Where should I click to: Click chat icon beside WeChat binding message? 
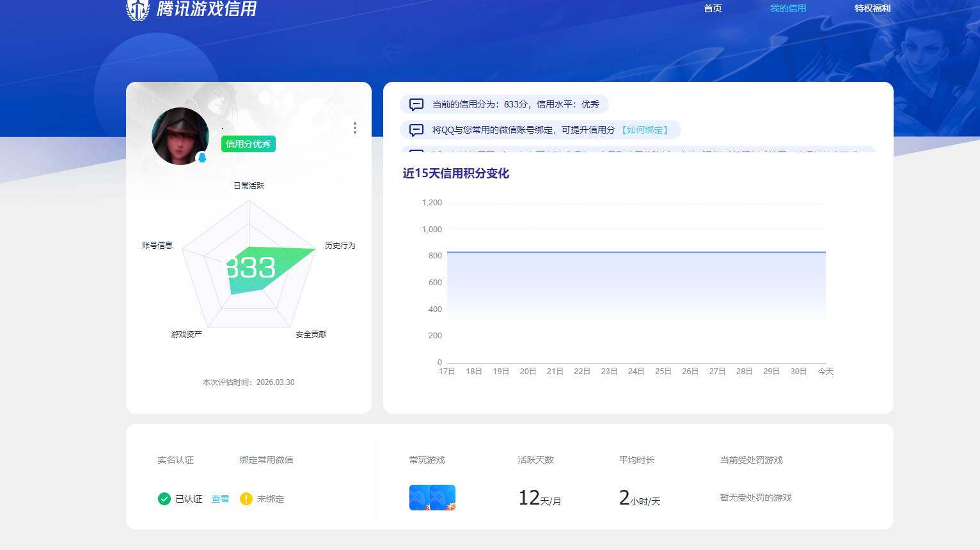pyautogui.click(x=416, y=130)
